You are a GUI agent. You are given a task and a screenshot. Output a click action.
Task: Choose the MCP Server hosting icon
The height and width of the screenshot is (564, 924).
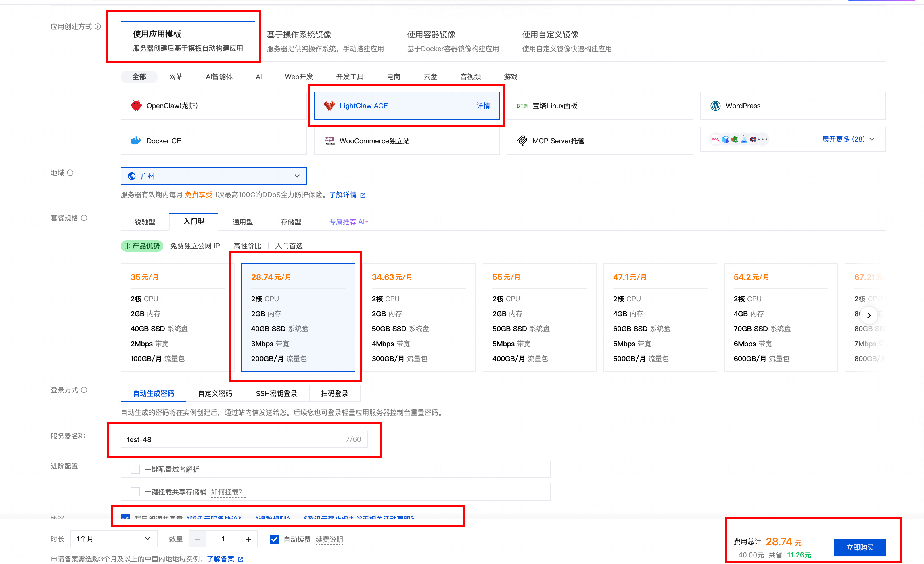click(522, 141)
